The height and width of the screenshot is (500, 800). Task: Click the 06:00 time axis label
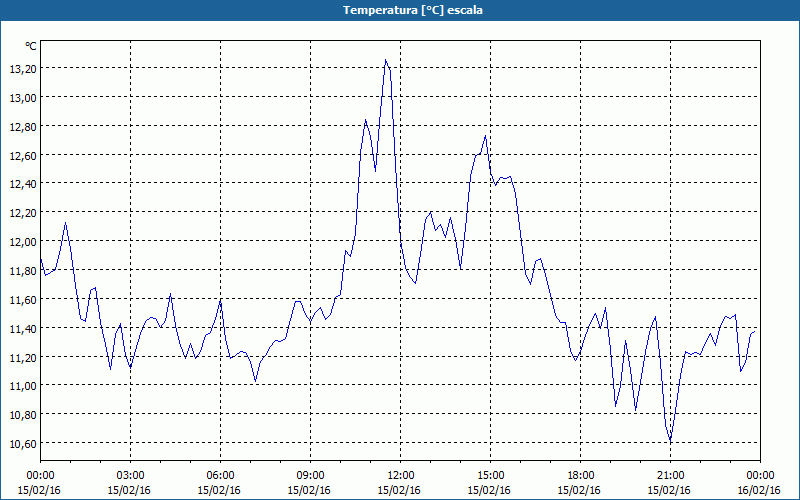(220, 476)
